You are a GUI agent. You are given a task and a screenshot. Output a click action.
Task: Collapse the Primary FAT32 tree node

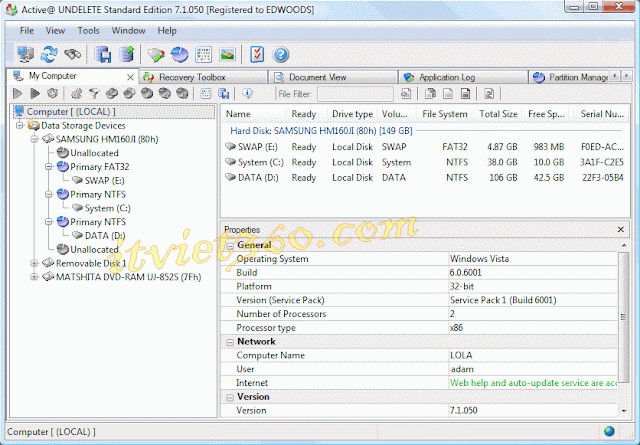(49, 167)
